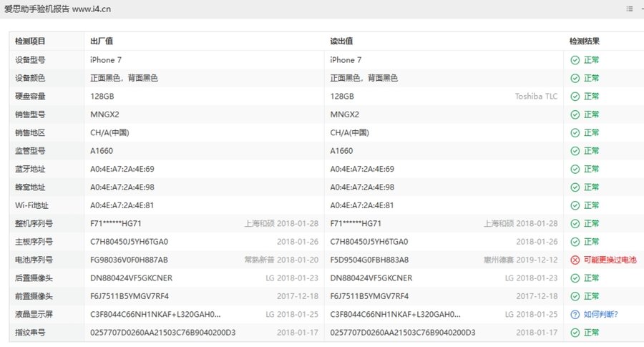Click factory value 正面黑色，背面黑色

124,78
